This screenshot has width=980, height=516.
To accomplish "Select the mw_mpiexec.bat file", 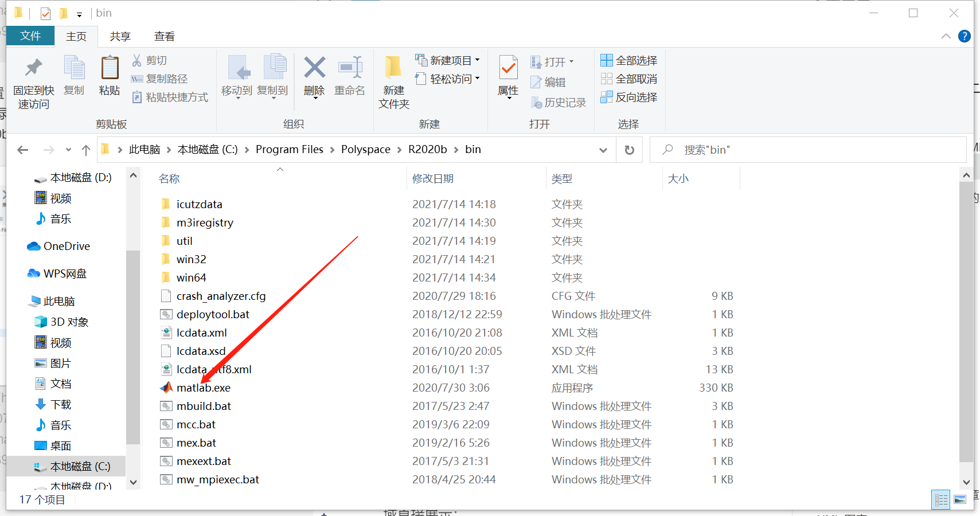I will [217, 479].
